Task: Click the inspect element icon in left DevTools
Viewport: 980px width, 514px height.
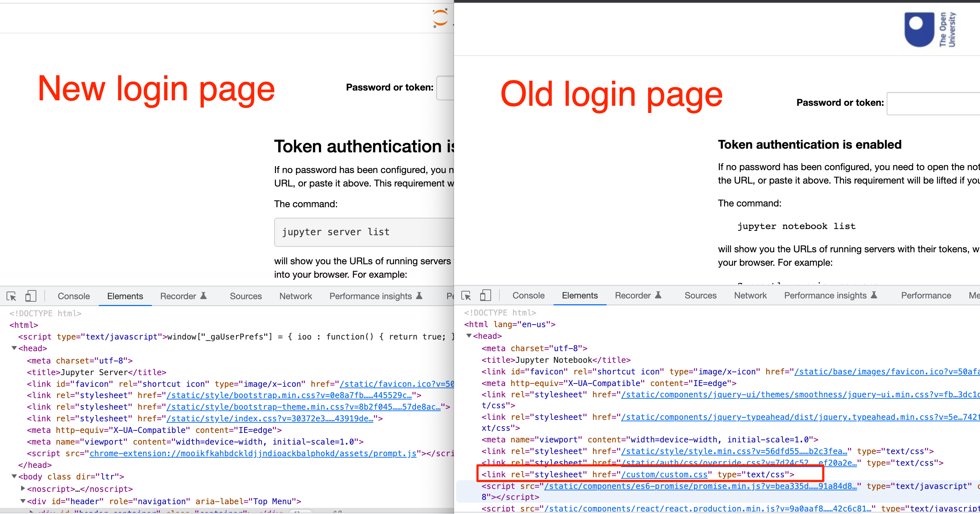Action: tap(11, 296)
